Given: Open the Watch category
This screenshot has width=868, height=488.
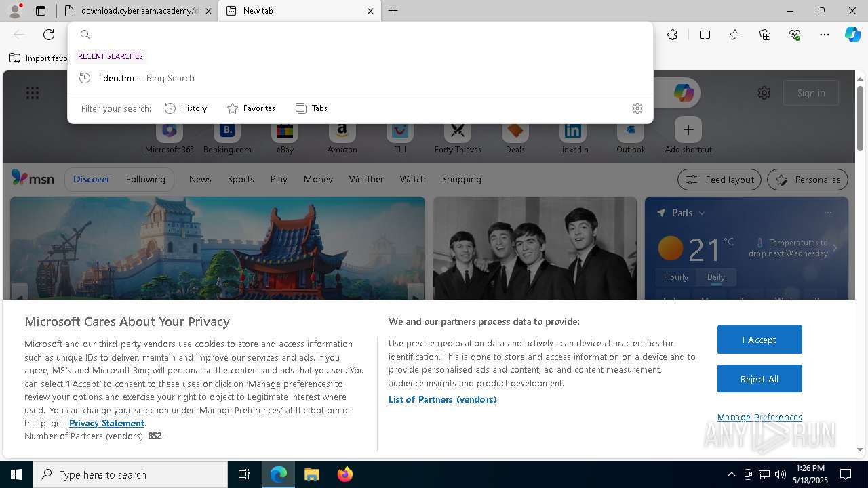Looking at the screenshot, I should (x=413, y=179).
